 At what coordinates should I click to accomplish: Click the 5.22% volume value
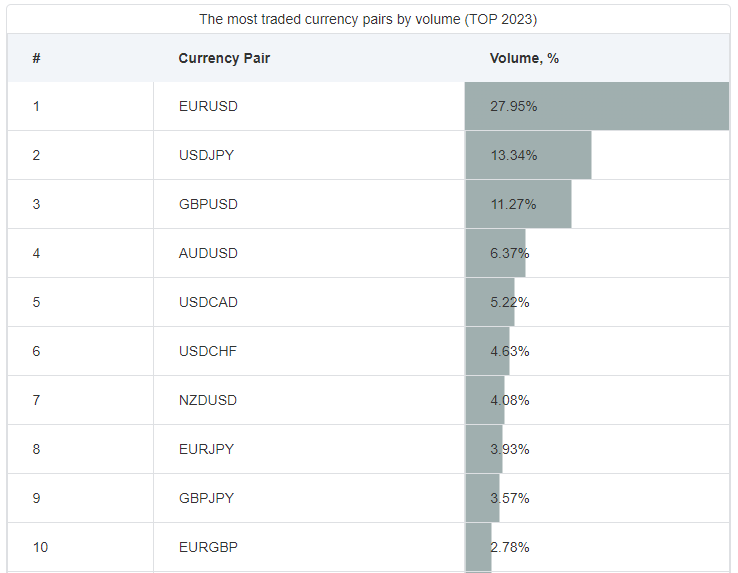tap(509, 302)
